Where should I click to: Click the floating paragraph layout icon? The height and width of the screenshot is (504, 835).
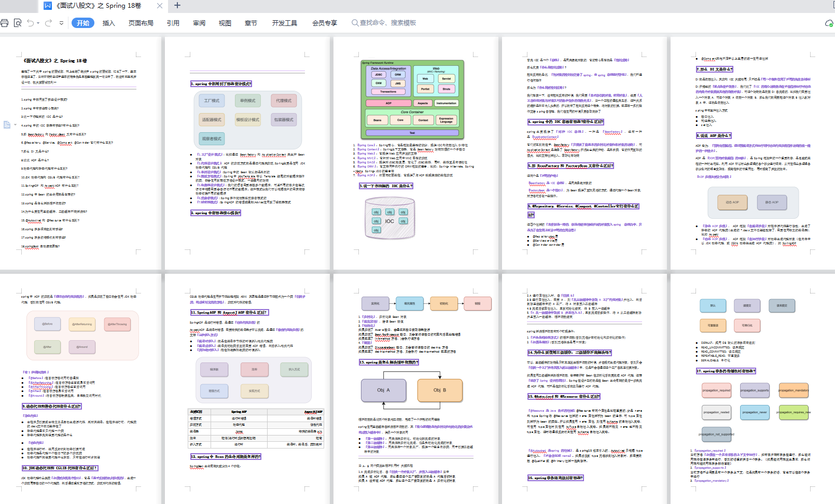7,124
